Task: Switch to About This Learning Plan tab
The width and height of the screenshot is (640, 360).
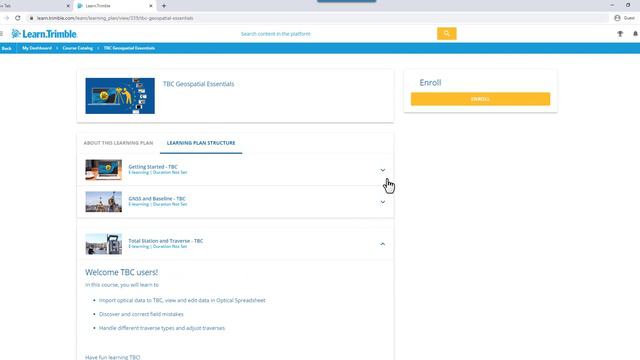Action: [118, 143]
